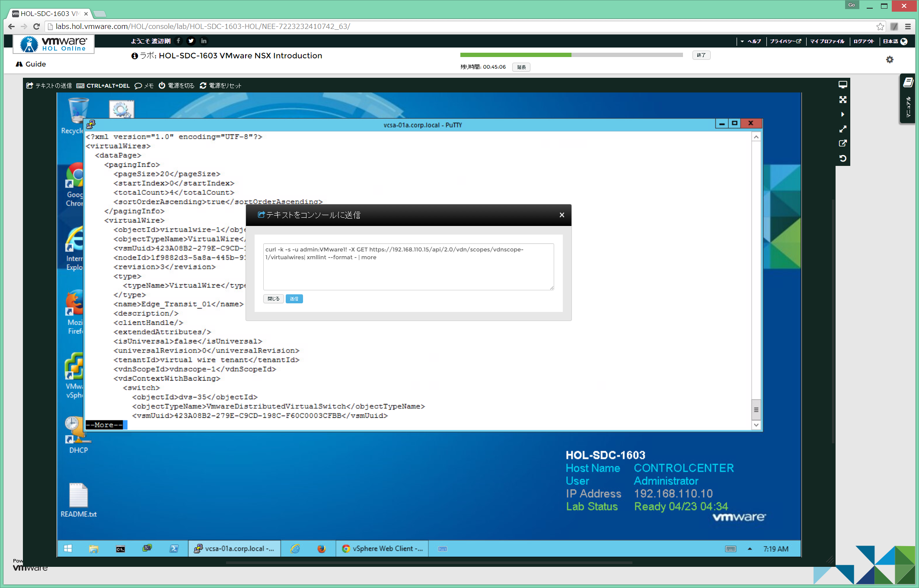Viewport: 919px width, 588px height.
Task: Click the PuTTY scrollbar down arrow
Action: pyautogui.click(x=756, y=425)
